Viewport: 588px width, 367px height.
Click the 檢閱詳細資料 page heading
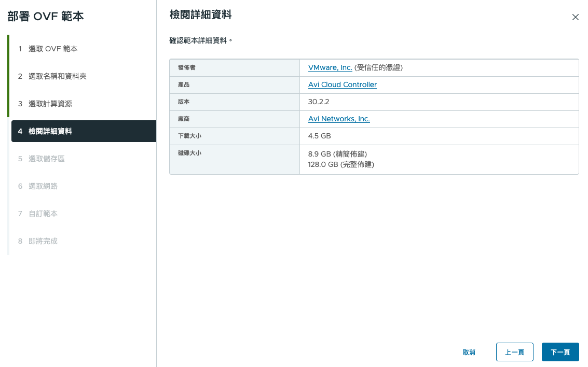(201, 15)
